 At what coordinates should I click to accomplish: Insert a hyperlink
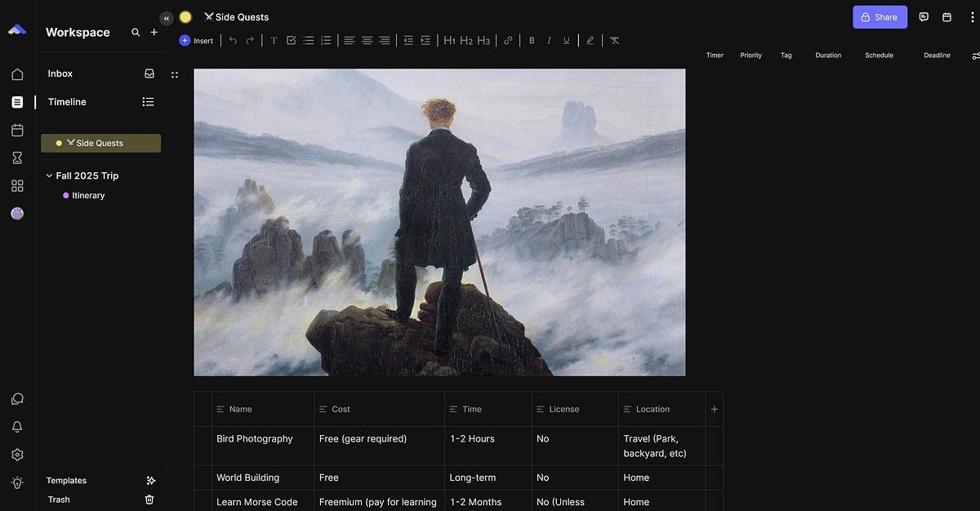pos(508,41)
